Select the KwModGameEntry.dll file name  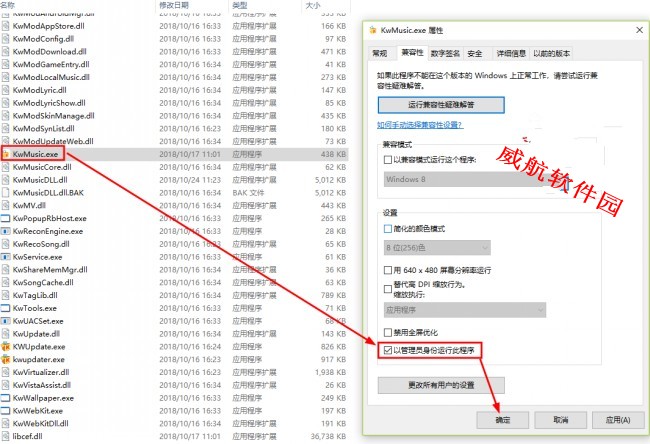pyautogui.click(x=51, y=64)
